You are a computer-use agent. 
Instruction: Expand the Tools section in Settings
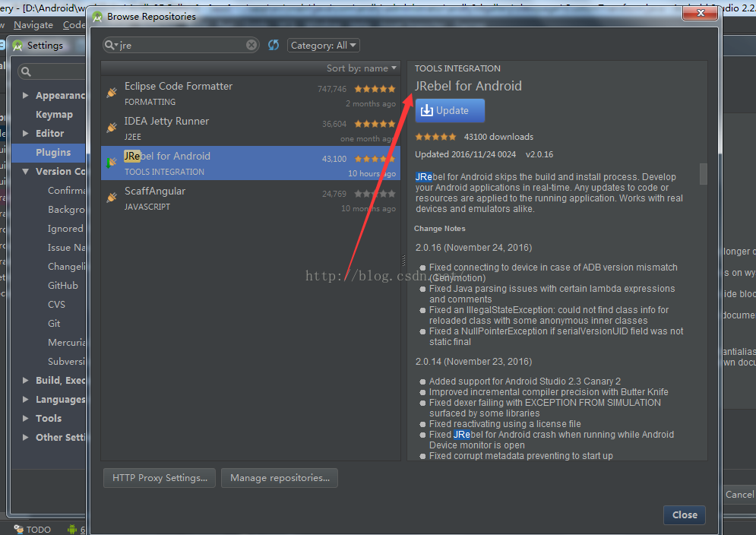tap(26, 418)
